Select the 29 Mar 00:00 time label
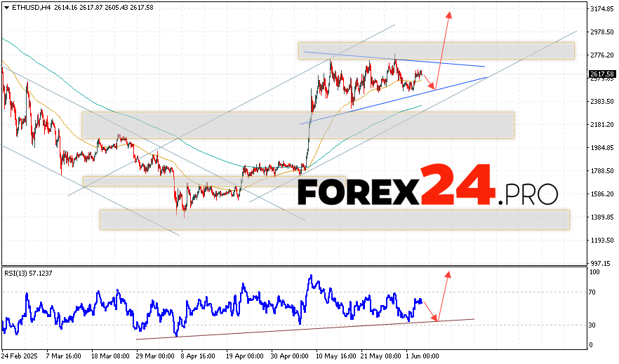Screen dimensions: 619x364 (155, 356)
